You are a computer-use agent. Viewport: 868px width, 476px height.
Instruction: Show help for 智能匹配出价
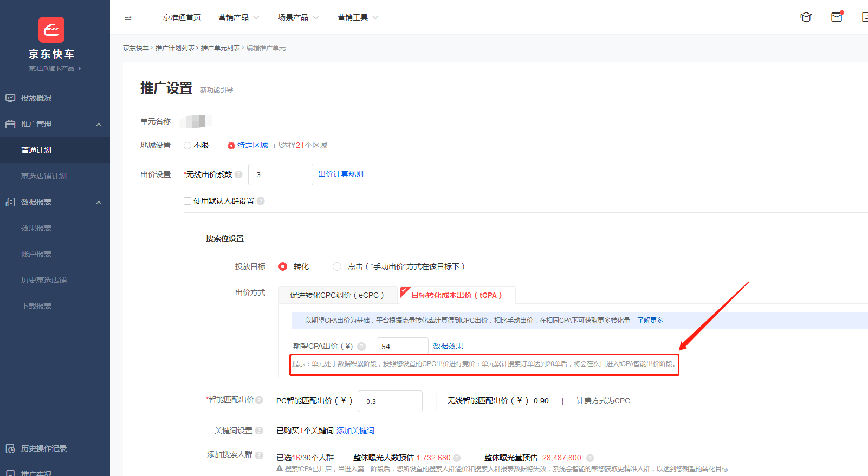click(x=259, y=400)
